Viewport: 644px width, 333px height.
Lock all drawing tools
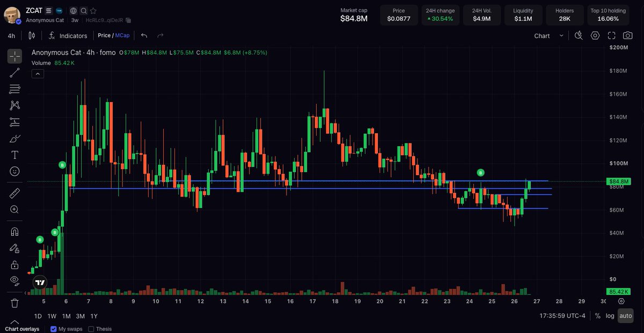[15, 265]
